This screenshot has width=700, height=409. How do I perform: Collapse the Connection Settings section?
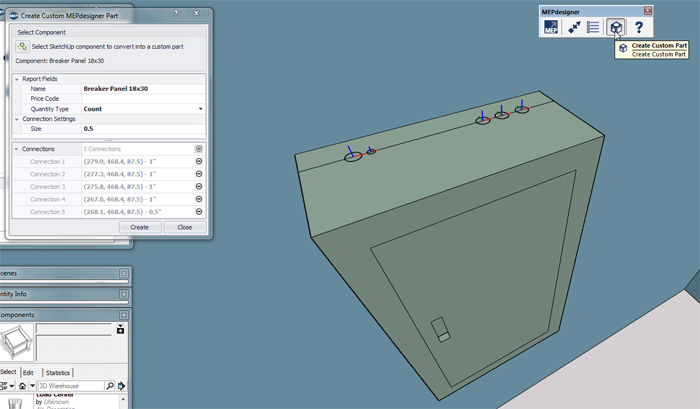tap(16, 119)
